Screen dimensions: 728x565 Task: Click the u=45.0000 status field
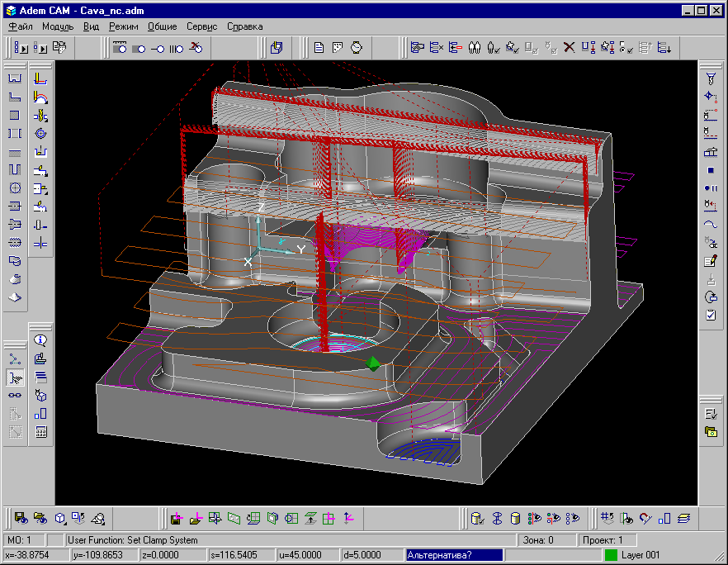pos(310,555)
